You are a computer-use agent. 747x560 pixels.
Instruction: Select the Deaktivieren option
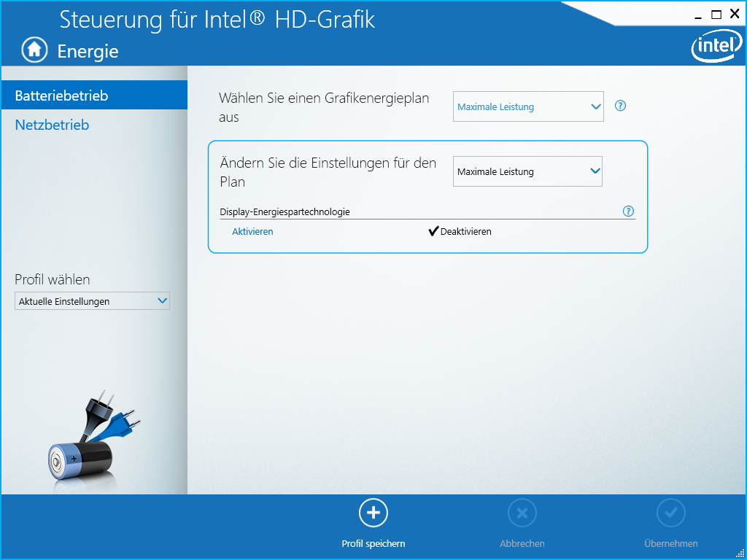click(465, 231)
